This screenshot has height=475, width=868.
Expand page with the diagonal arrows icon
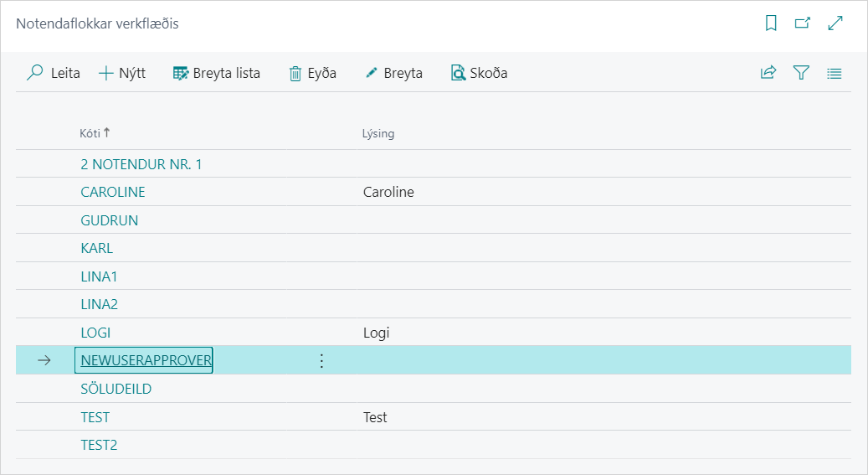pyautogui.click(x=835, y=23)
